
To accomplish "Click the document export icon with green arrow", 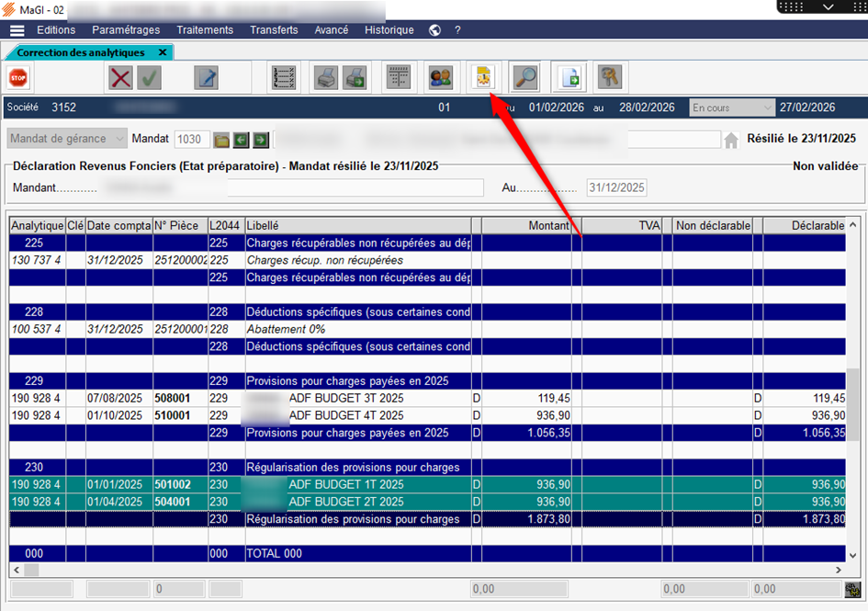I will click(x=571, y=78).
